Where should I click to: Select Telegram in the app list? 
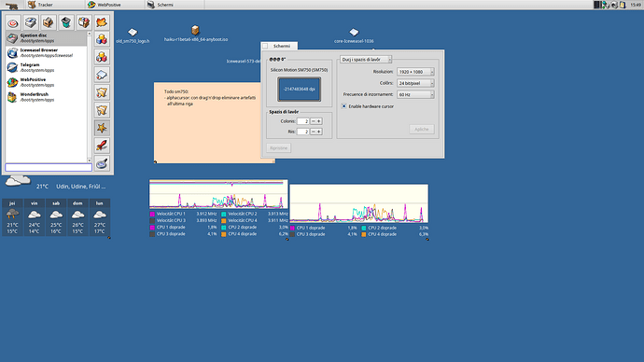coord(46,68)
